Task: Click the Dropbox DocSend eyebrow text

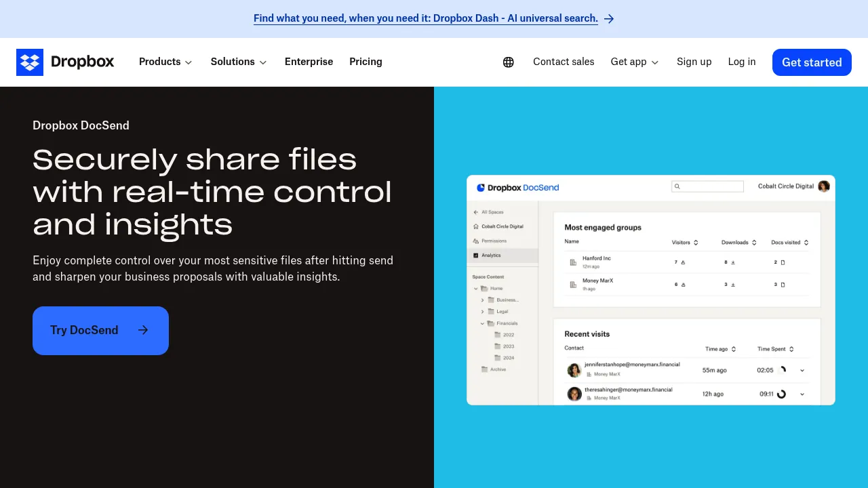Action: tap(81, 125)
